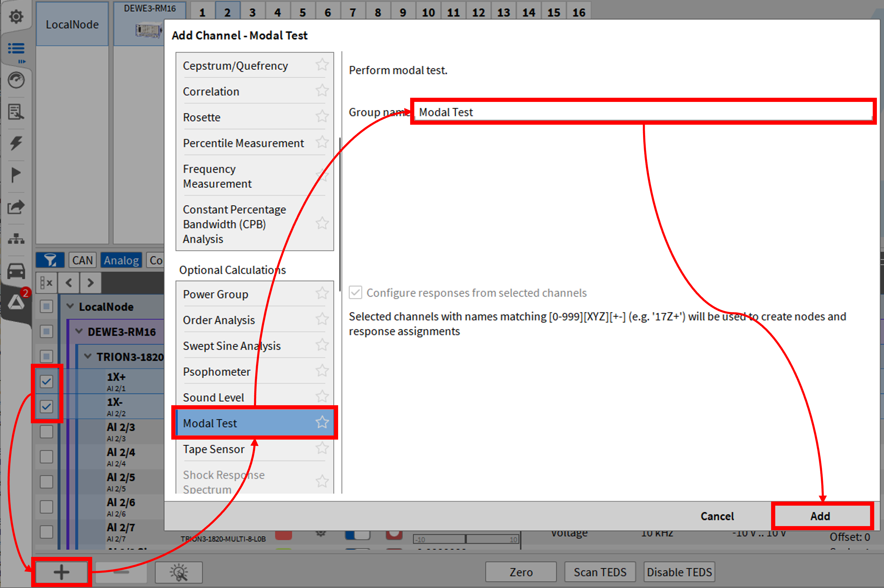Uncheck the 1X+ channel checkbox
This screenshot has height=588, width=884.
tap(47, 381)
